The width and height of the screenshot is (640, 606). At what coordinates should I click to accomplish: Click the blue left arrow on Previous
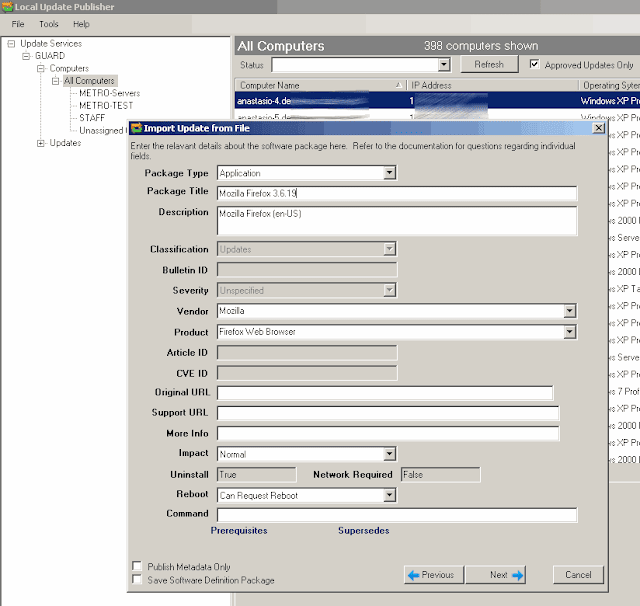[x=413, y=575]
